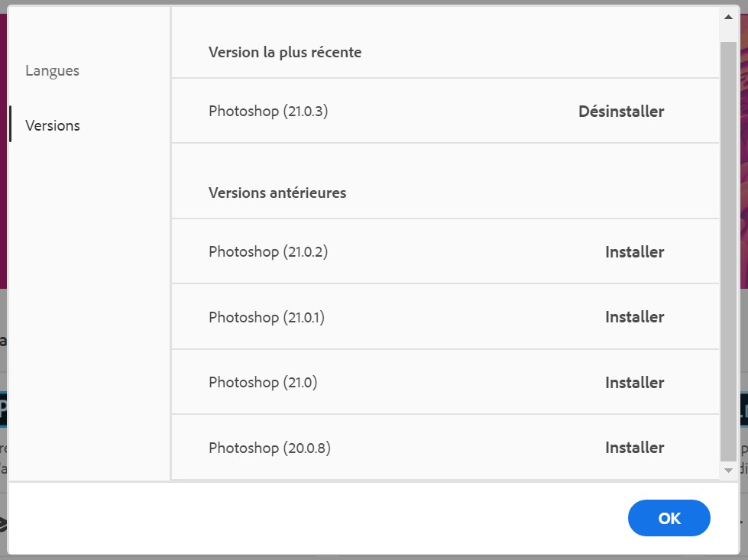
Task: Install Photoshop version 21.0.1
Action: click(x=634, y=317)
